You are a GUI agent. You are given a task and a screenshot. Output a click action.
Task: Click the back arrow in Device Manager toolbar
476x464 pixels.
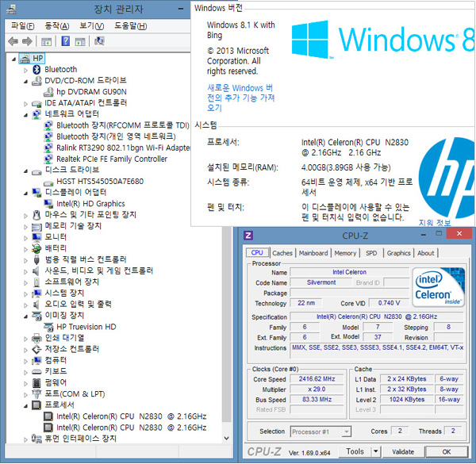pos(13,41)
